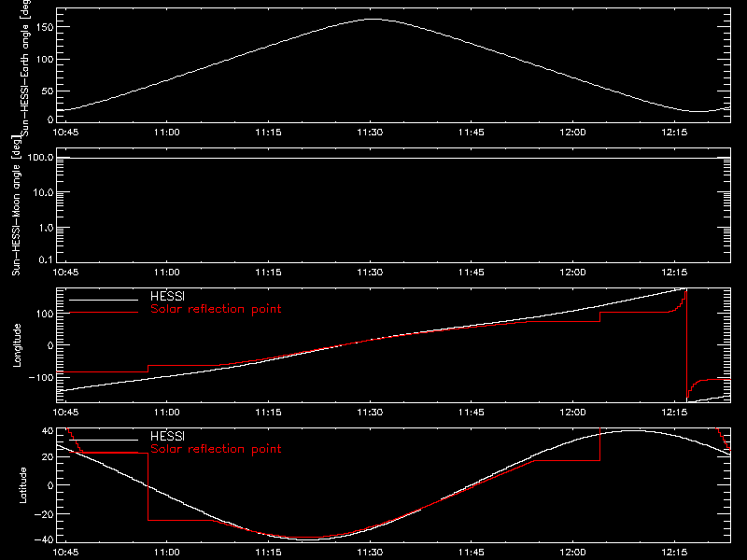Click -20 tick on Latitude plot
Viewport: 747px width, 560px height.
pyautogui.click(x=44, y=514)
